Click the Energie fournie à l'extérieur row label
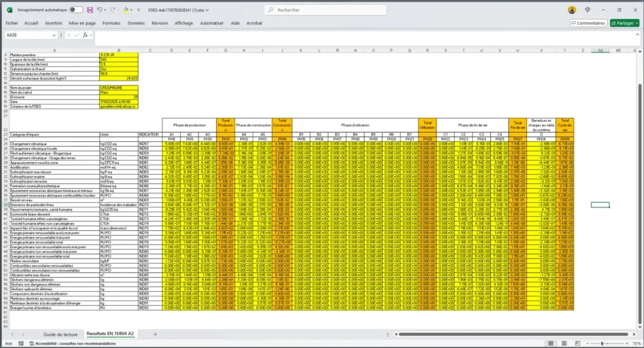644x348 pixels. click(x=54, y=308)
